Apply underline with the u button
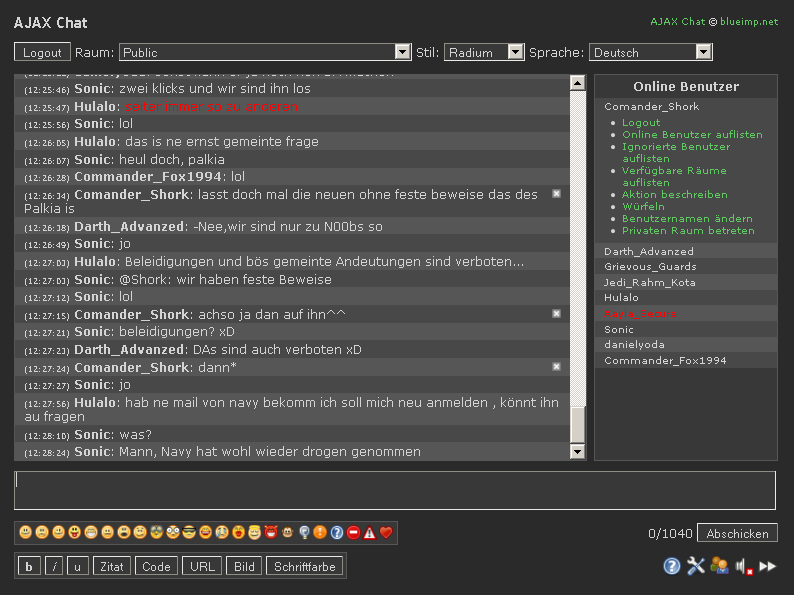The height and width of the screenshot is (595, 794). pyautogui.click(x=77, y=566)
